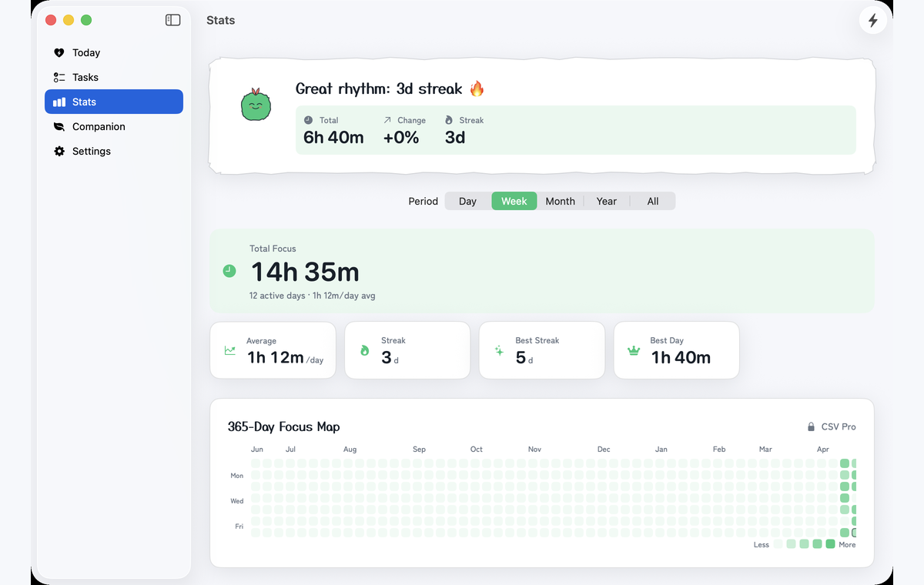Click the leaf icon beside Companion
The height and width of the screenshot is (585, 924).
click(x=59, y=126)
